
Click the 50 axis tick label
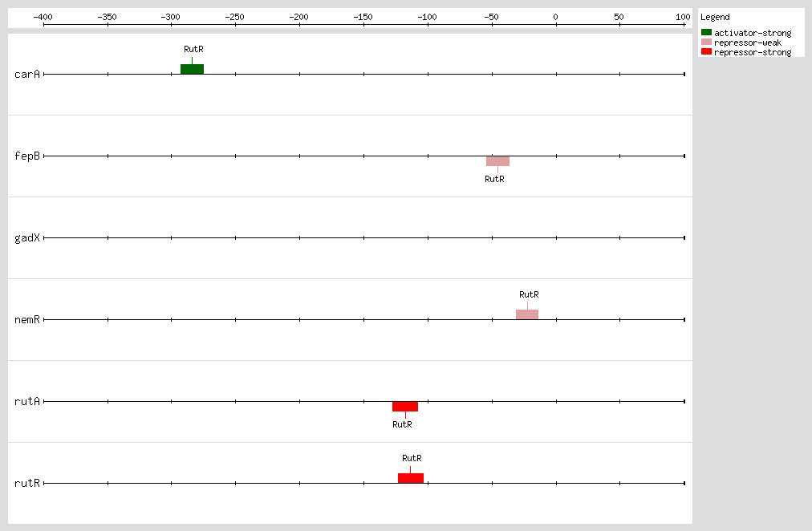click(x=619, y=17)
